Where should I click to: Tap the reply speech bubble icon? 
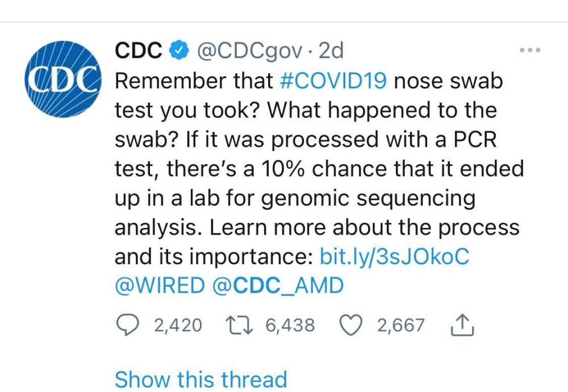(128, 325)
